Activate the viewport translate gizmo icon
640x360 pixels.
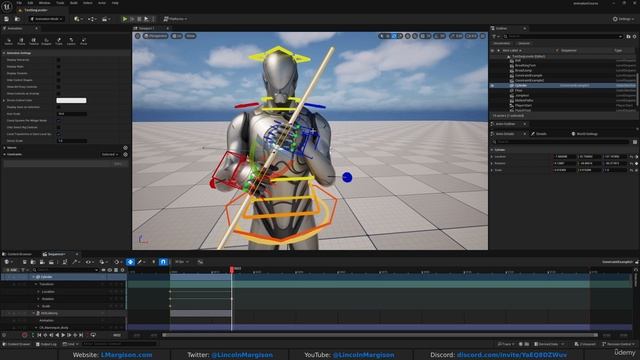click(x=388, y=36)
